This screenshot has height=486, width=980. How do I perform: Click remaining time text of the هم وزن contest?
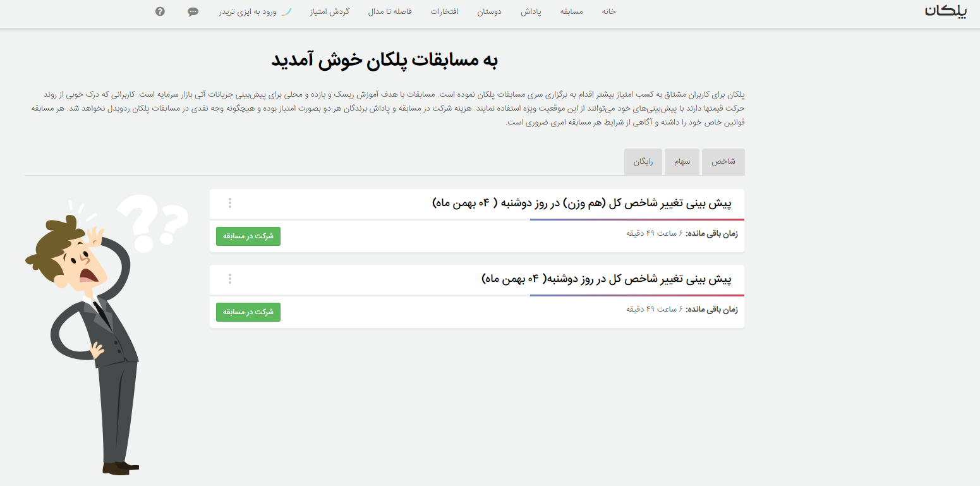click(682, 233)
